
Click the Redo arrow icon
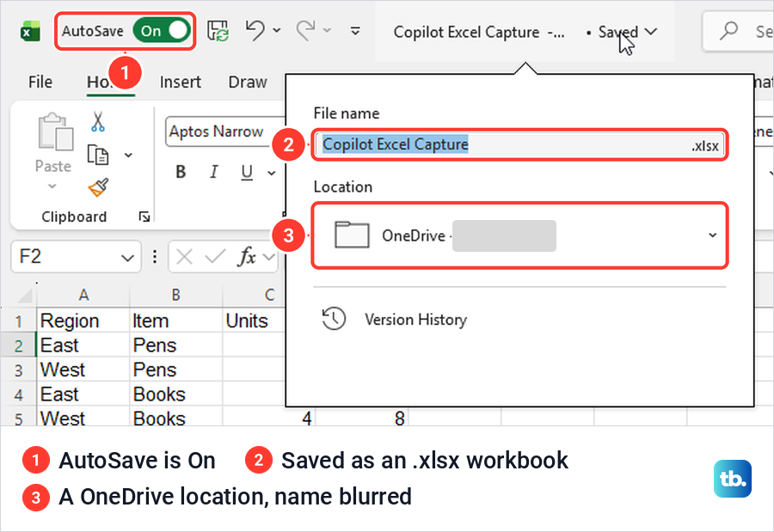(306, 31)
